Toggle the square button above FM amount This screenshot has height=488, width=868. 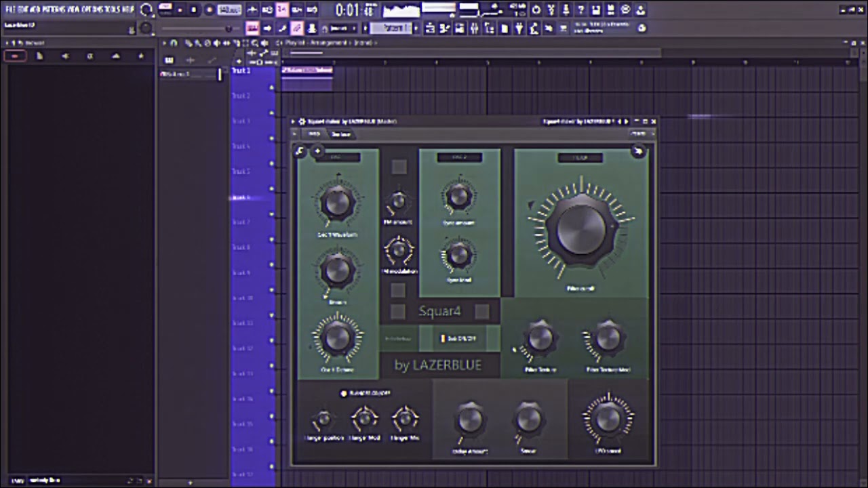pyautogui.click(x=399, y=167)
